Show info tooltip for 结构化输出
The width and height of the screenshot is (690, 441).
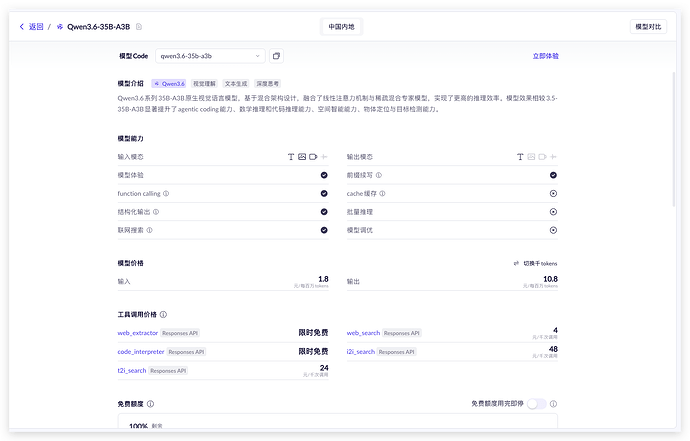(x=156, y=212)
